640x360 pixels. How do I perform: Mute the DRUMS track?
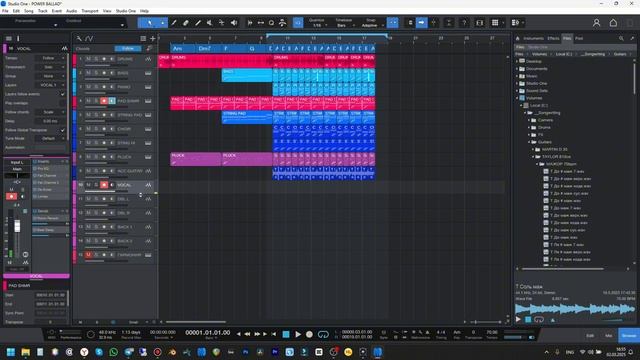(88, 59)
